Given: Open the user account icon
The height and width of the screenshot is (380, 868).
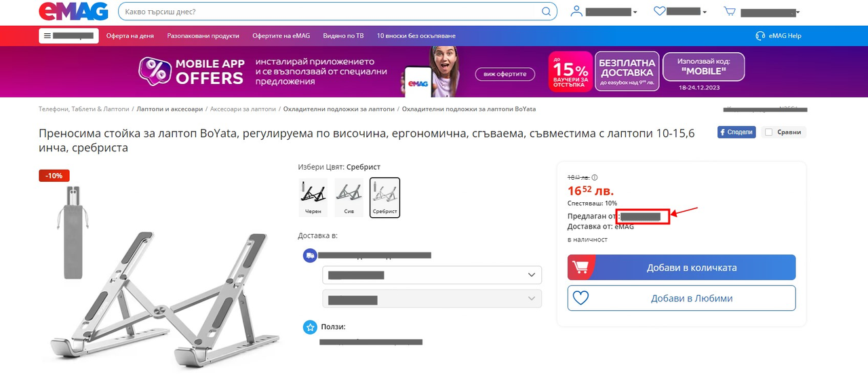Looking at the screenshot, I should [x=577, y=11].
